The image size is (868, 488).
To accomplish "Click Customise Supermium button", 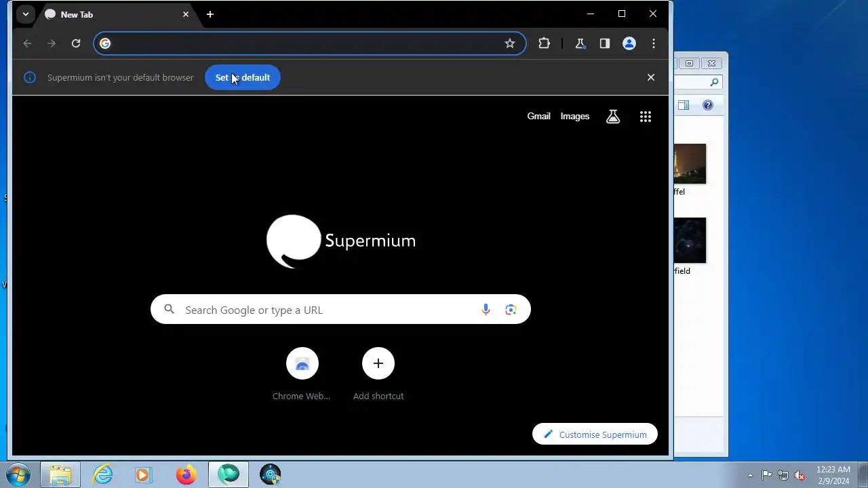I will [x=595, y=434].
